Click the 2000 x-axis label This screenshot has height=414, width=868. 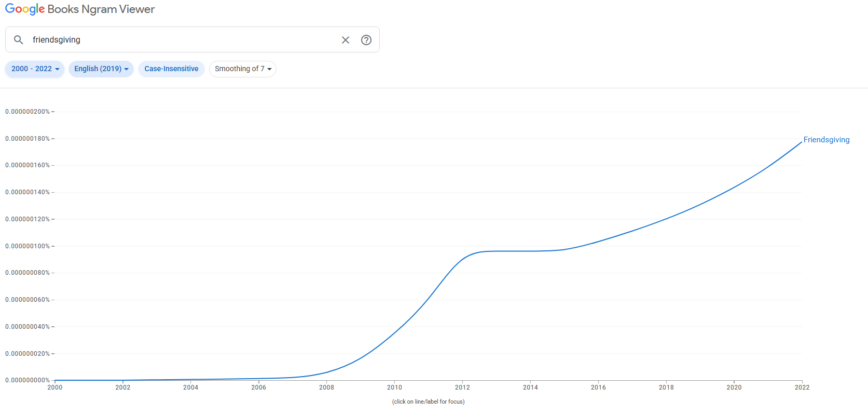tap(55, 387)
